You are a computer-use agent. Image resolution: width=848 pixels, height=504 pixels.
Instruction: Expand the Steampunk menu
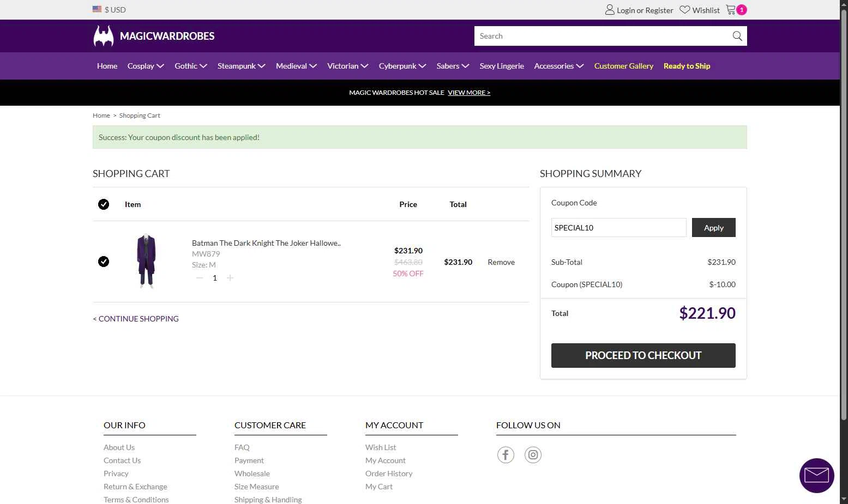242,66
